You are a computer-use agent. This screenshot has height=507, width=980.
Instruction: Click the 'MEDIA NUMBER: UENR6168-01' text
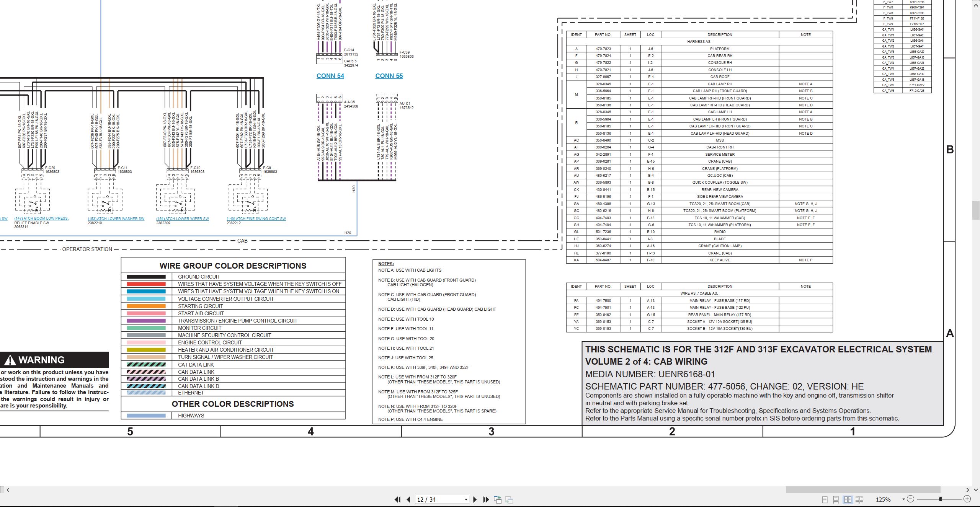(x=650, y=374)
